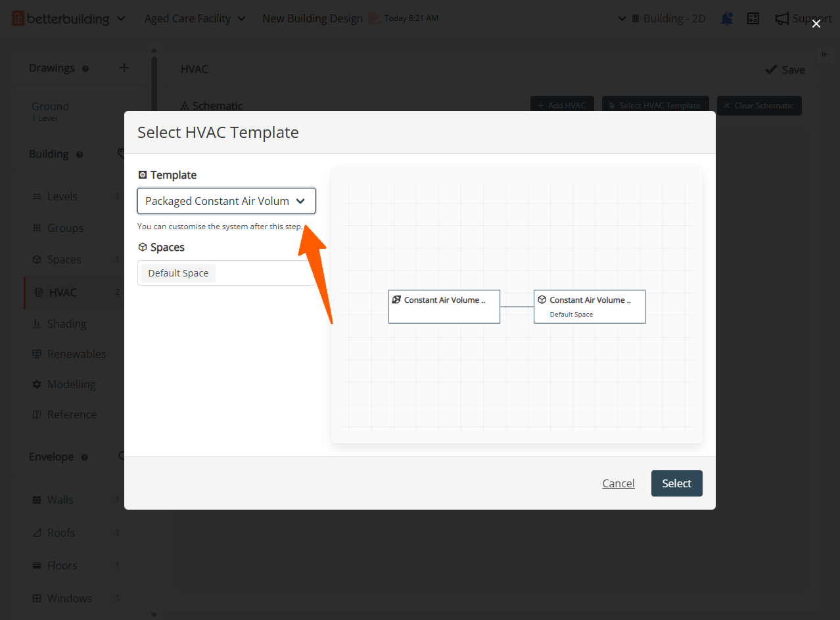Screen dimensions: 840x620
Task: Open the Shading section in sidebar
Action: point(66,324)
